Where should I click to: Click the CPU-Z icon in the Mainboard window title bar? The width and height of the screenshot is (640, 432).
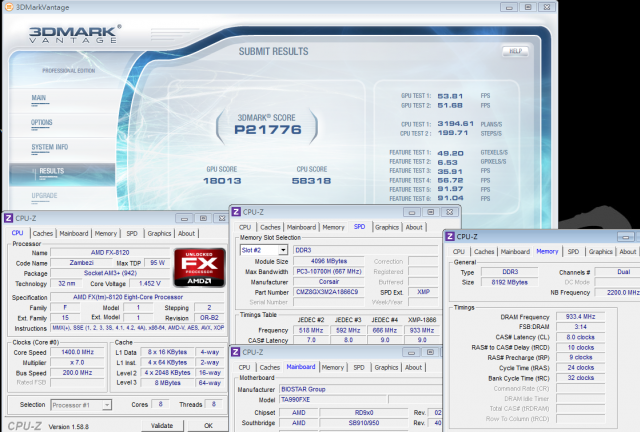coord(236,352)
